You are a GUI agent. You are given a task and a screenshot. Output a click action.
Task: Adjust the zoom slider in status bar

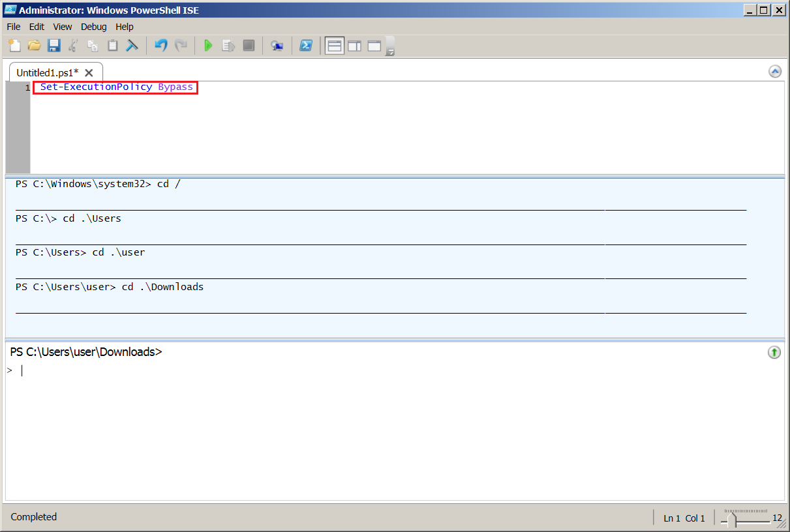coord(732,520)
